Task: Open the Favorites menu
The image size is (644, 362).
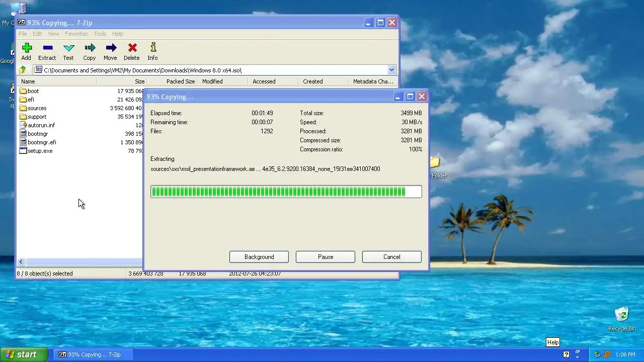Action: pos(76,34)
